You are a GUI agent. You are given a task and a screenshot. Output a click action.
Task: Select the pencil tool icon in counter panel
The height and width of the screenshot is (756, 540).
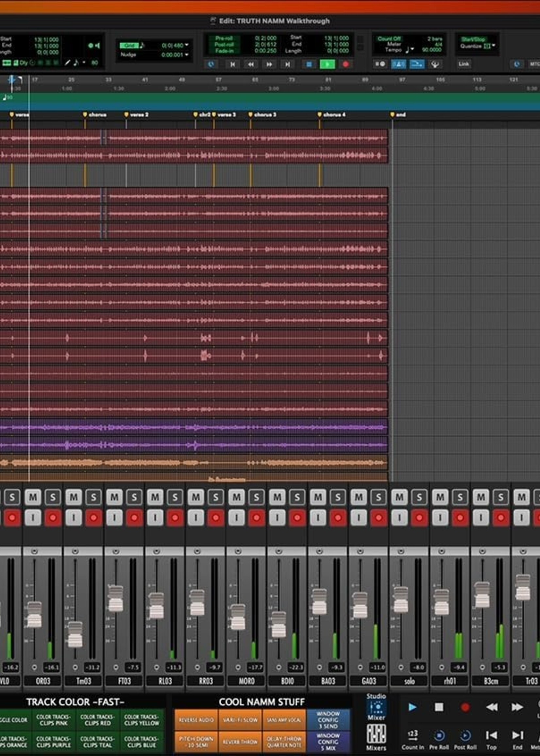pos(67,62)
